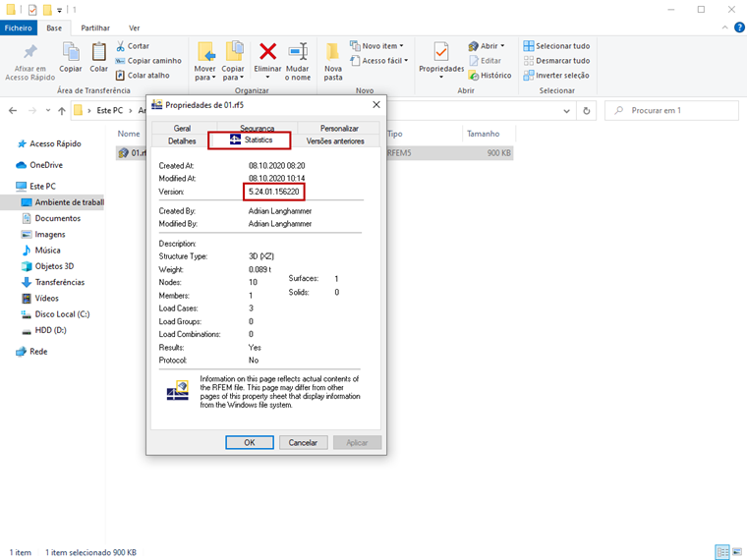
Task: Sort by Nome column header
Action: point(129,134)
